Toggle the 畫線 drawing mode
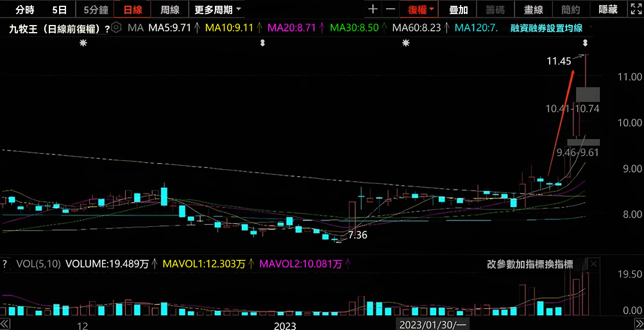This screenshot has width=644, height=330. click(x=533, y=10)
